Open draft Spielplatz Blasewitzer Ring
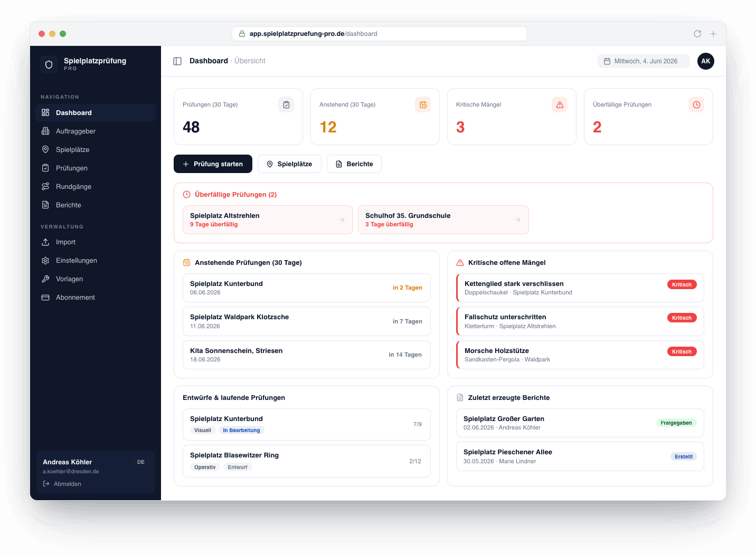The width and height of the screenshot is (756, 554). tap(307, 461)
